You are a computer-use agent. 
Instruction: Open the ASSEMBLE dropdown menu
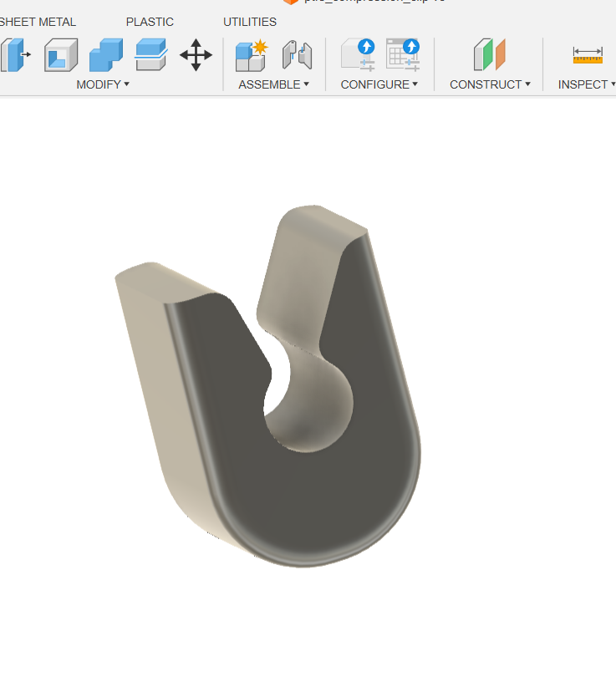point(273,84)
